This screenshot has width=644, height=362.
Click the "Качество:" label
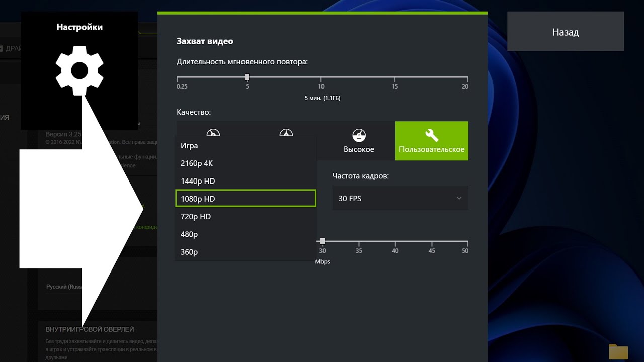point(194,112)
